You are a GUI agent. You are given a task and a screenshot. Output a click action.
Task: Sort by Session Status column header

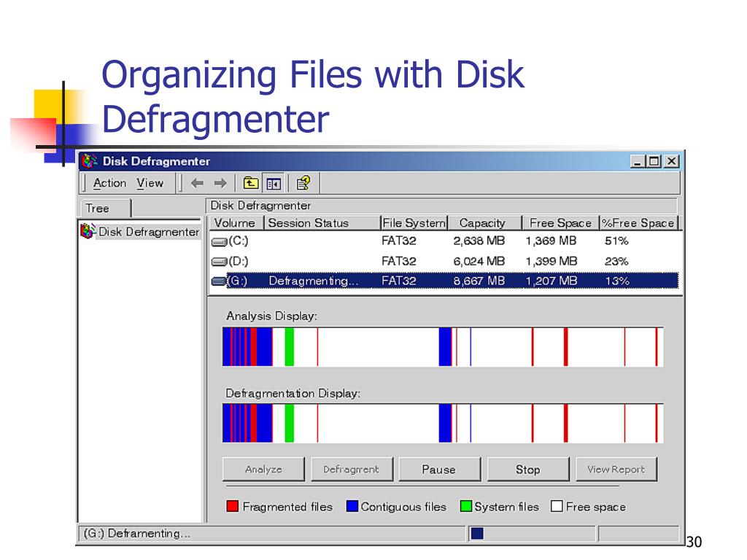323,223
